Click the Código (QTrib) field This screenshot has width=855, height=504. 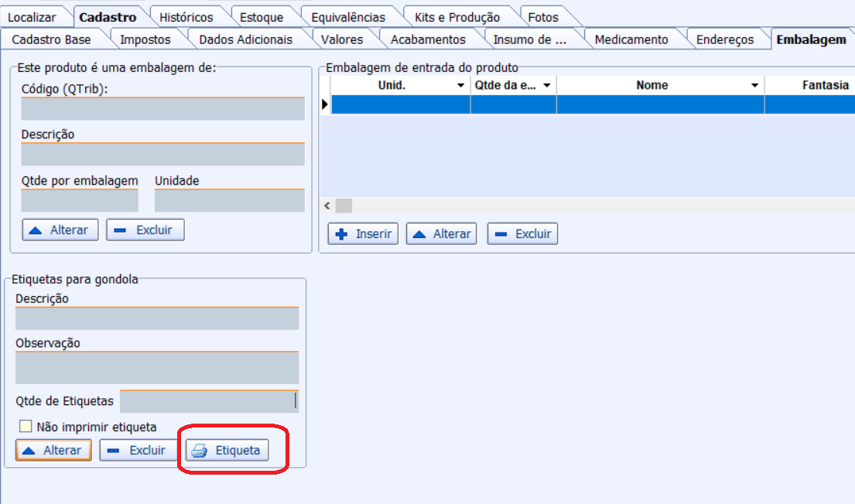(162, 109)
